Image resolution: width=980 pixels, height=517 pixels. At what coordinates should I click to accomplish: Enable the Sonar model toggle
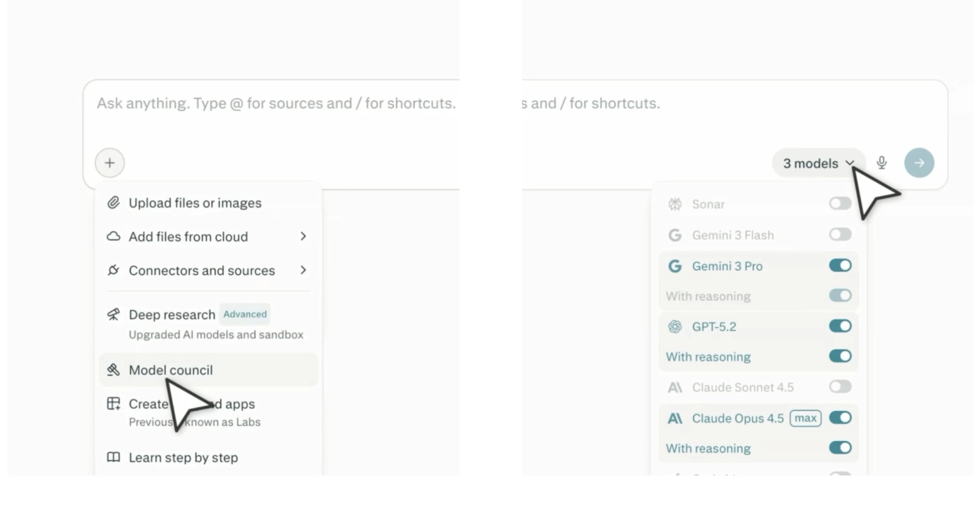[840, 204]
